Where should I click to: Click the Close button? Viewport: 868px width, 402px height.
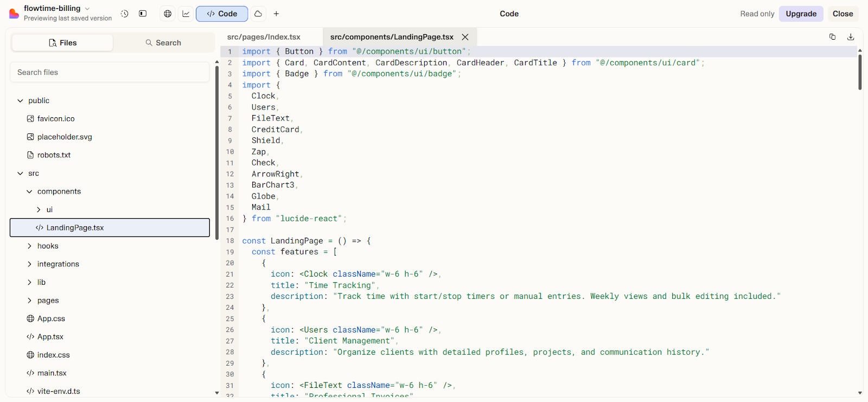point(843,14)
